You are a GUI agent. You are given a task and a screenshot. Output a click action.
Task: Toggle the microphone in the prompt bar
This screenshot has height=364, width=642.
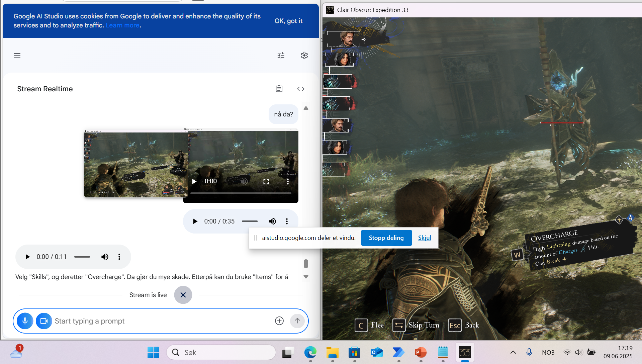[25, 321]
